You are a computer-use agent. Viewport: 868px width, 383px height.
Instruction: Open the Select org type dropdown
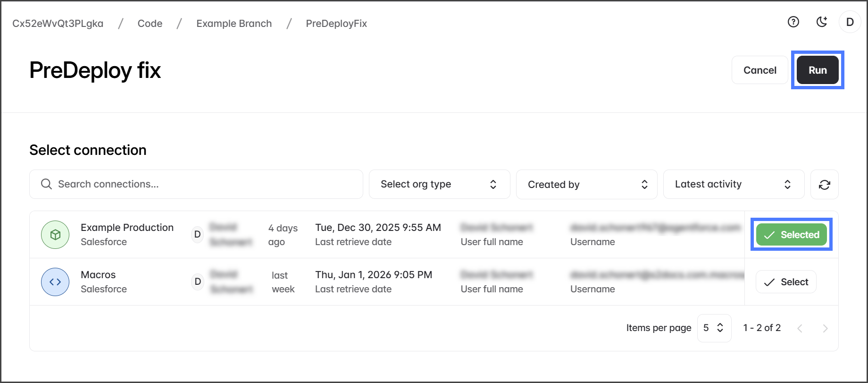coord(439,185)
